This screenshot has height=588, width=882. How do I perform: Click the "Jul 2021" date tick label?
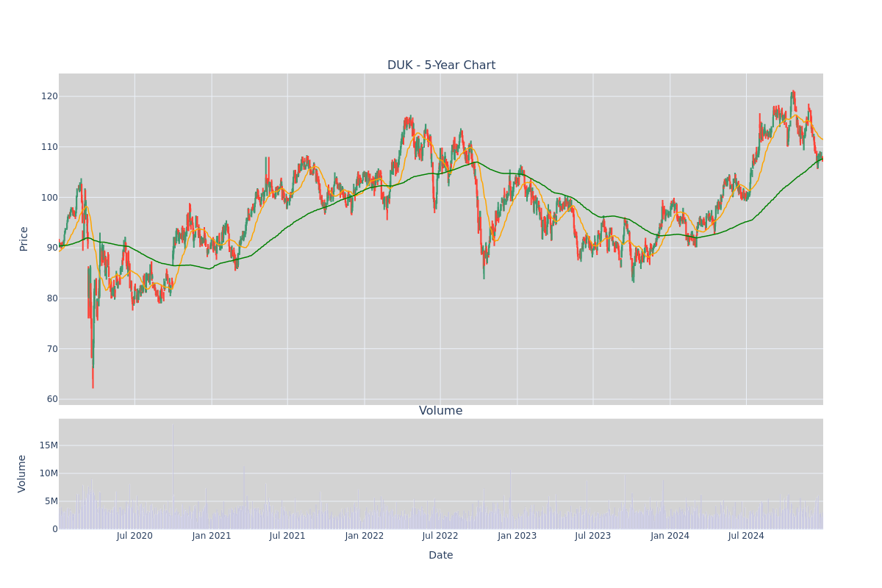287,536
